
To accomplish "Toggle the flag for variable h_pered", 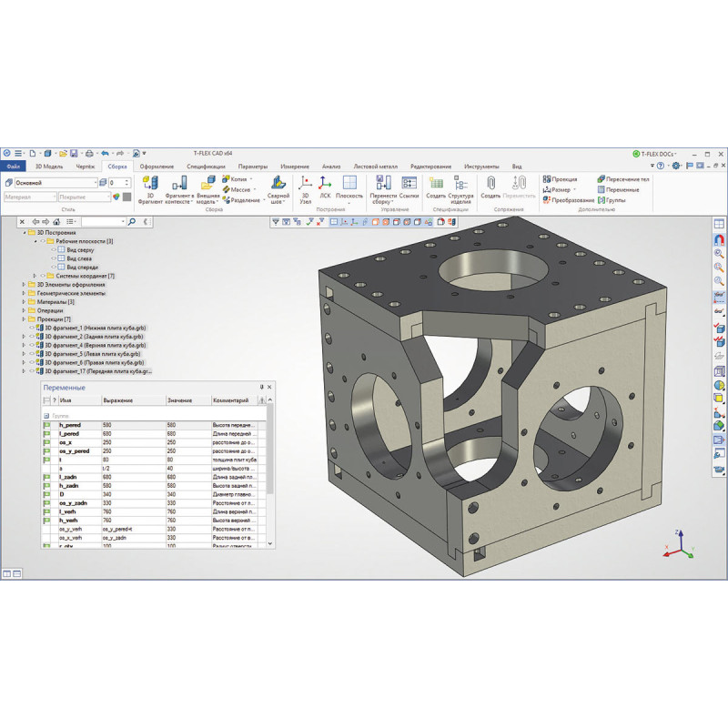I will [47, 426].
